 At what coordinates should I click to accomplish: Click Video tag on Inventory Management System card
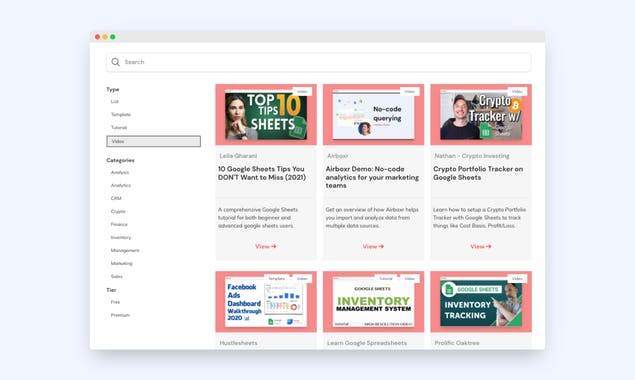[409, 279]
